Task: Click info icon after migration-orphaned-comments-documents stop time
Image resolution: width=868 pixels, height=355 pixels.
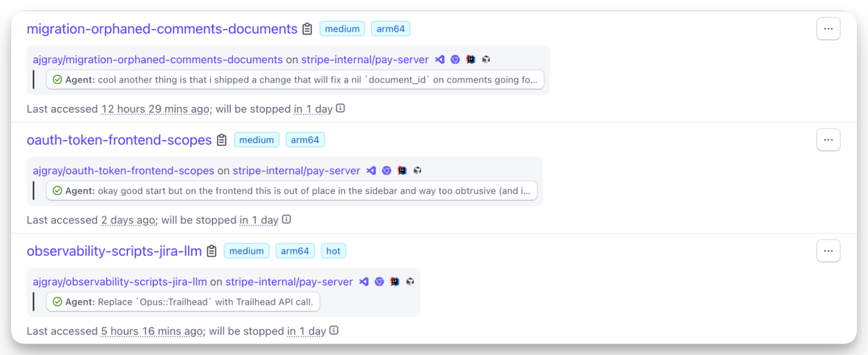Action: point(341,108)
